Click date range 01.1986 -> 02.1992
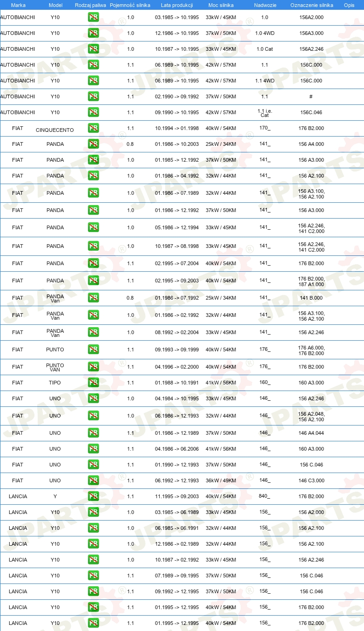 pyautogui.click(x=177, y=315)
